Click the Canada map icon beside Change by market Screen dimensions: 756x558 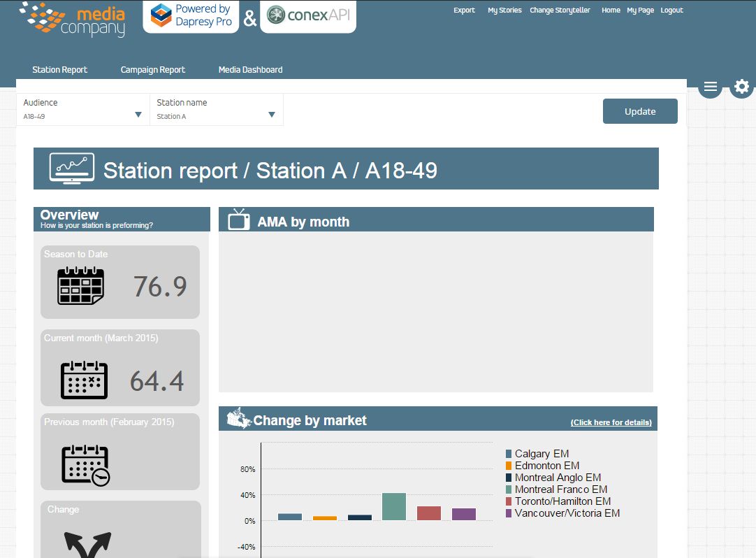click(238, 418)
